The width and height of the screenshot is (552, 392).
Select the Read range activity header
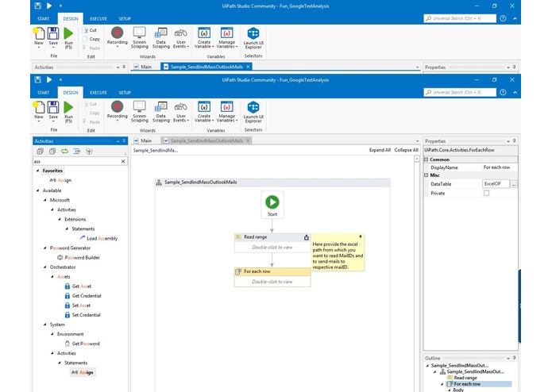click(x=272, y=237)
